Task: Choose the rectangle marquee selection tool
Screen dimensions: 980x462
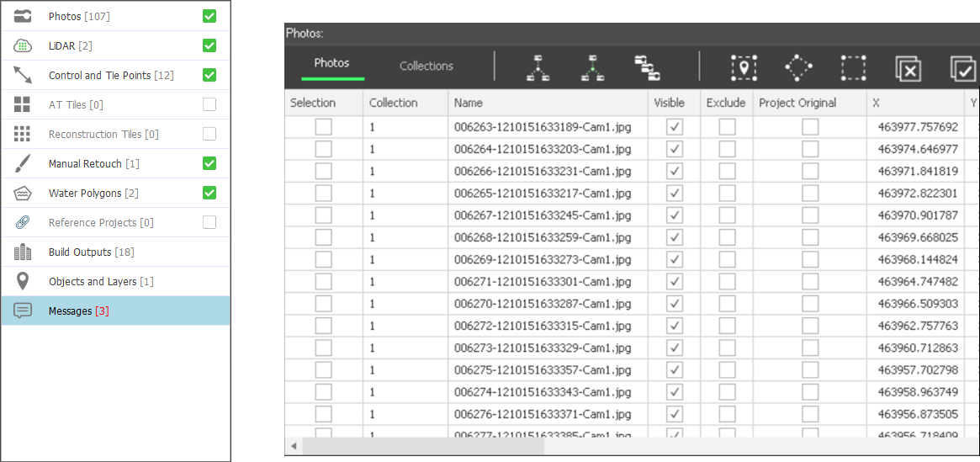Action: tap(853, 68)
